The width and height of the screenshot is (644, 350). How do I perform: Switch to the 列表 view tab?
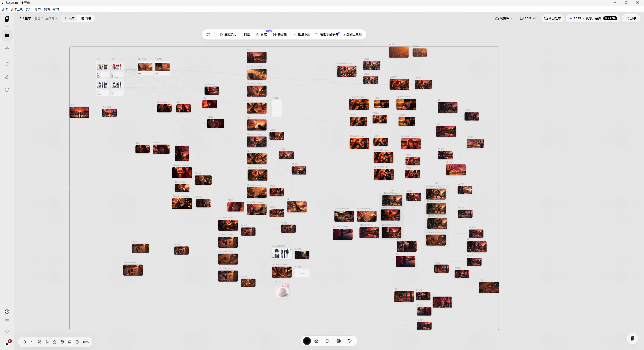point(86,18)
